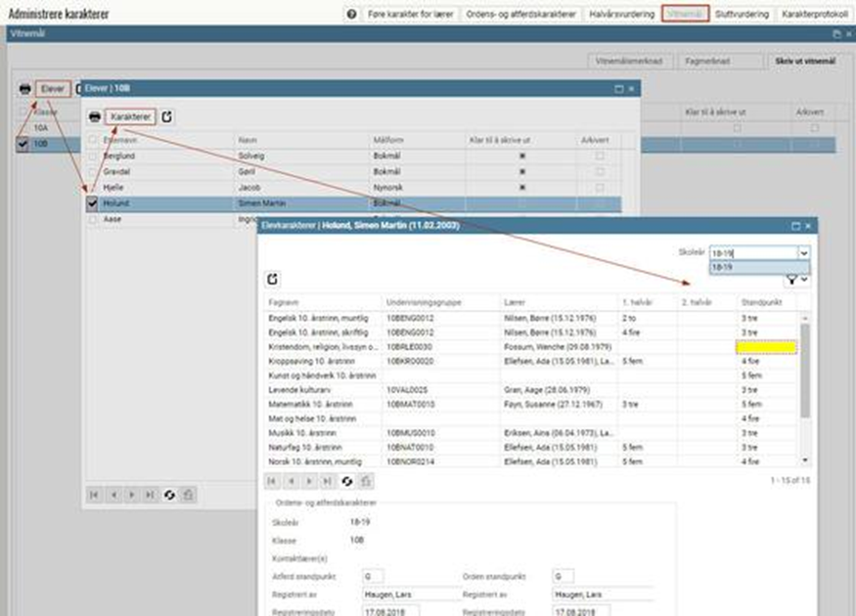The height and width of the screenshot is (616, 856).
Task: Expand the Skoleår dropdown arrow
Action: [x=804, y=252]
